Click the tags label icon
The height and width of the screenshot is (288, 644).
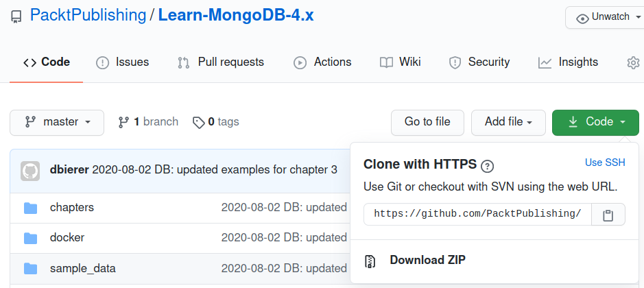click(x=199, y=122)
